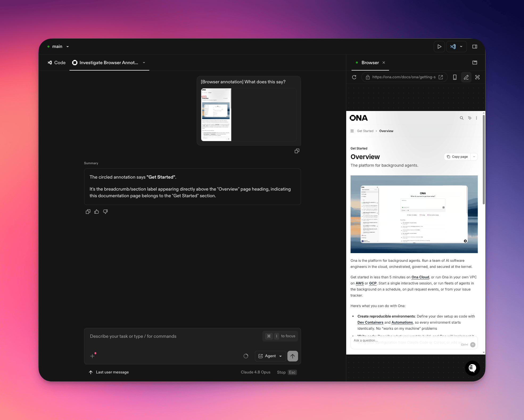This screenshot has height=420, width=524.
Task: Jump to Last user message
Action: [109, 372]
